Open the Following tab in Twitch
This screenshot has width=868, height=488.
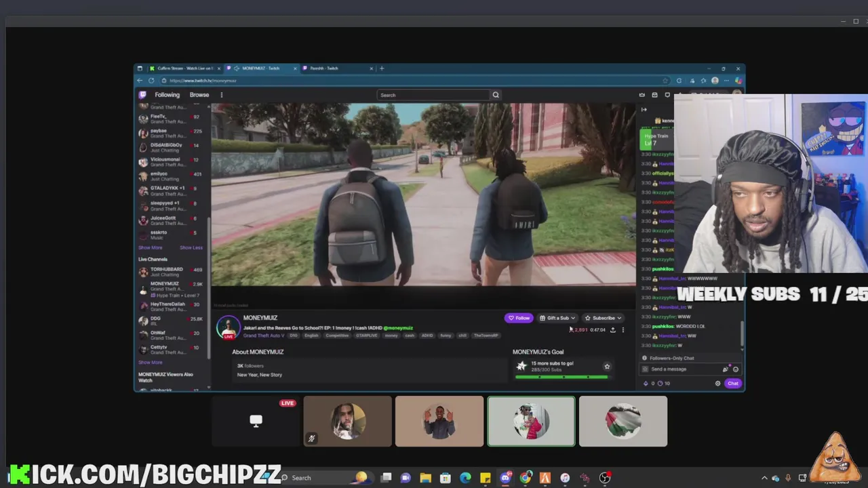pyautogui.click(x=167, y=95)
